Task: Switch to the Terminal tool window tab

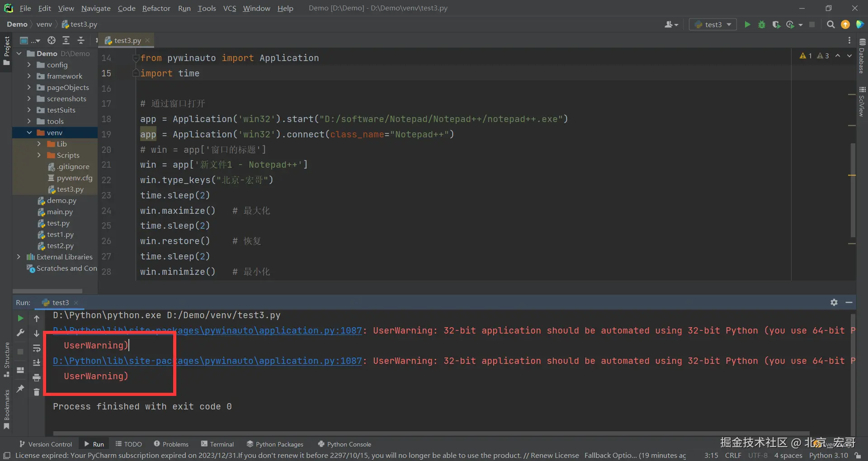Action: click(x=217, y=444)
